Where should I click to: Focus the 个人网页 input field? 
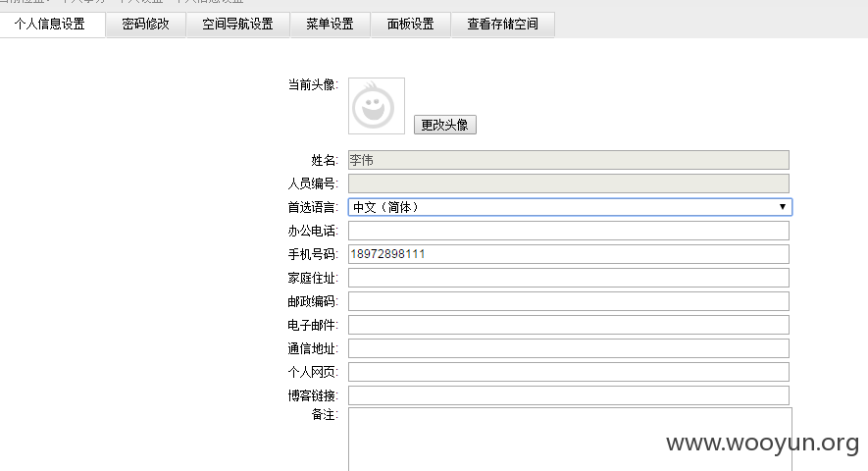[569, 372]
